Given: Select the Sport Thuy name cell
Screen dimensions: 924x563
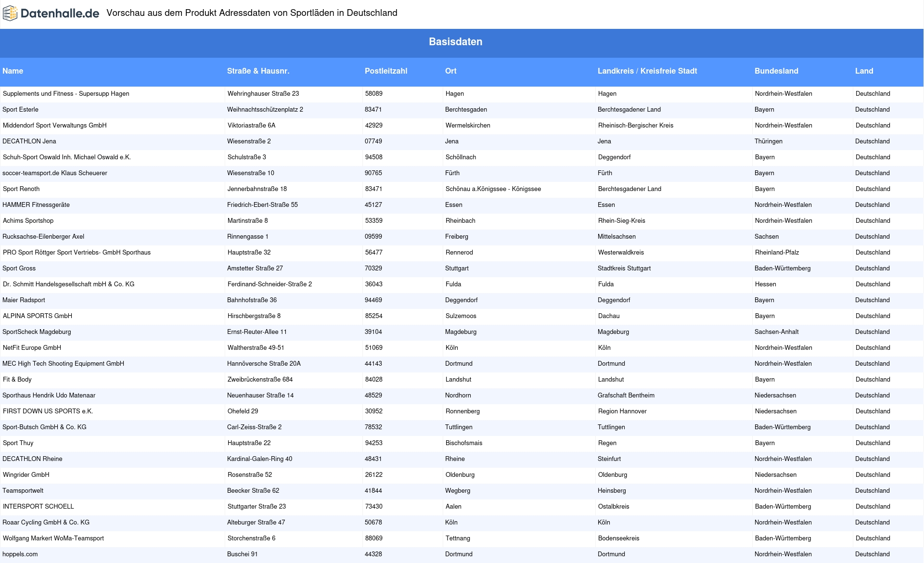Looking at the screenshot, I should click(x=18, y=443).
